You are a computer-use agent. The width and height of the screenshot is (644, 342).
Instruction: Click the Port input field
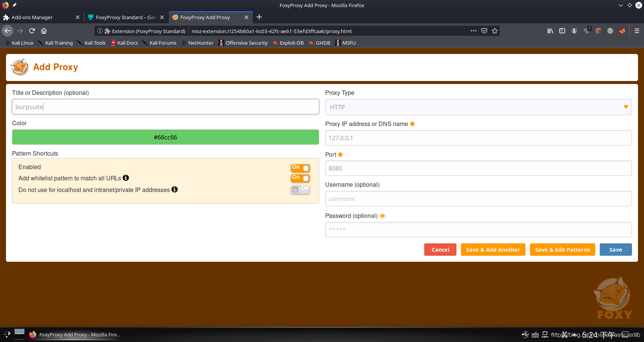coord(478,168)
